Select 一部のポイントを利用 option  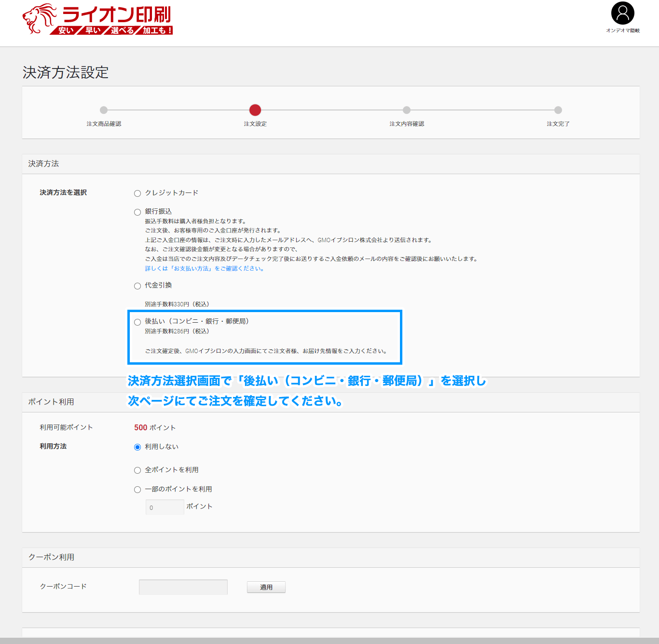(137, 490)
